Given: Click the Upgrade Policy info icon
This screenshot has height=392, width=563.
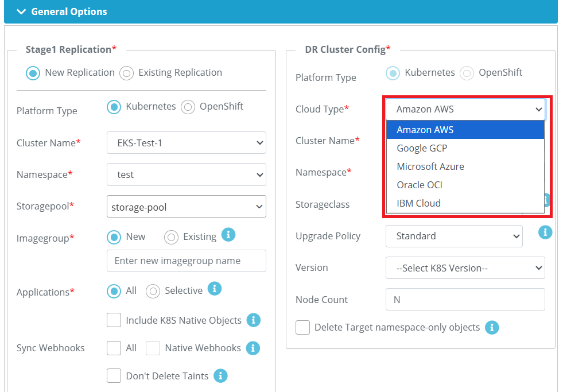Looking at the screenshot, I should [x=545, y=232].
